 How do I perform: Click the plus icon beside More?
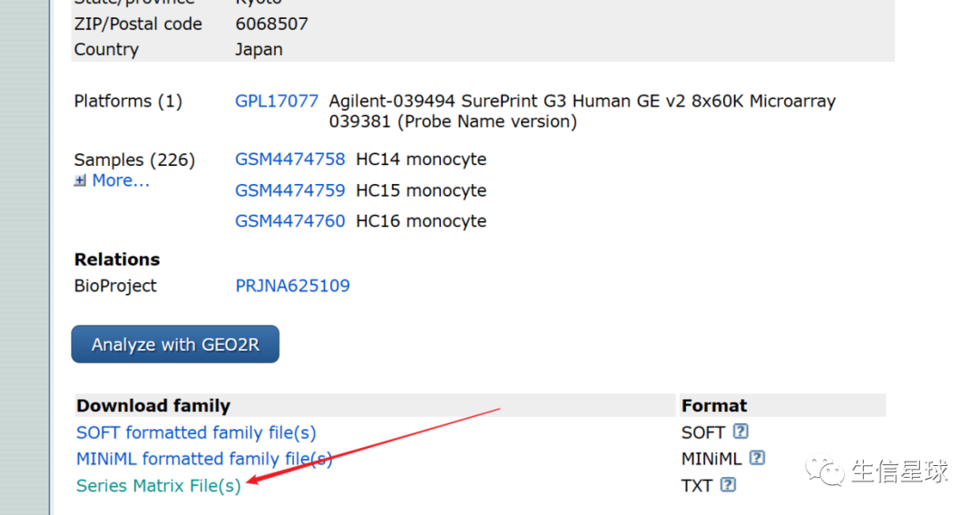tap(80, 180)
